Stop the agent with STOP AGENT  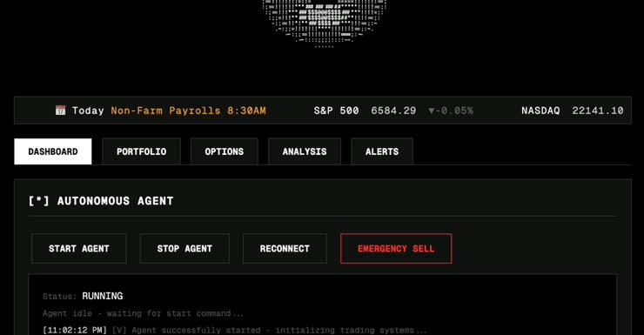[184, 249]
